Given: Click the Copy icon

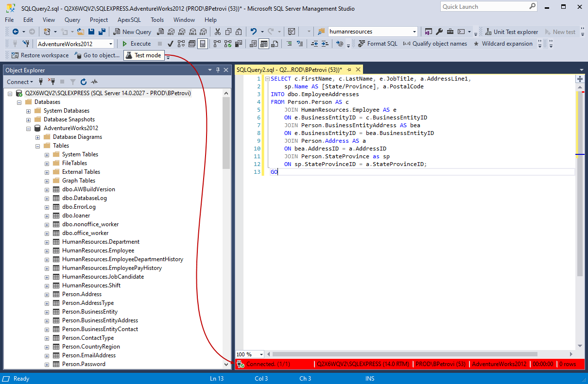Looking at the screenshot, I should [x=228, y=32].
